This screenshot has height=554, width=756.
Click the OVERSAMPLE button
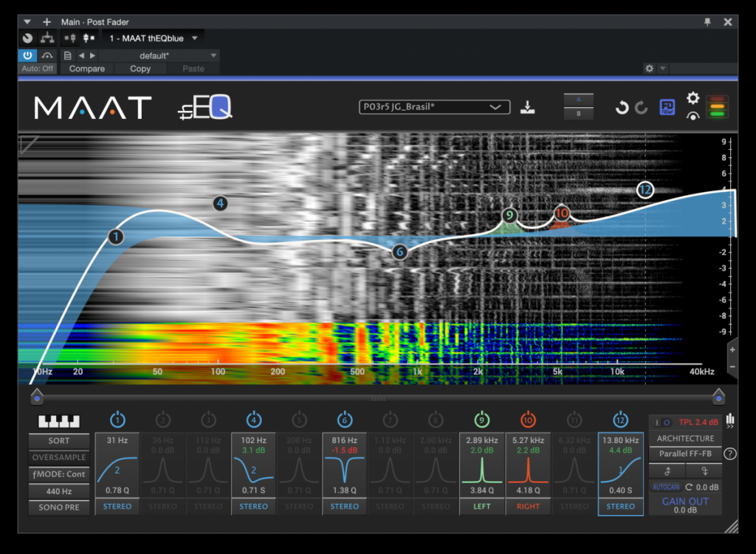tap(59, 457)
